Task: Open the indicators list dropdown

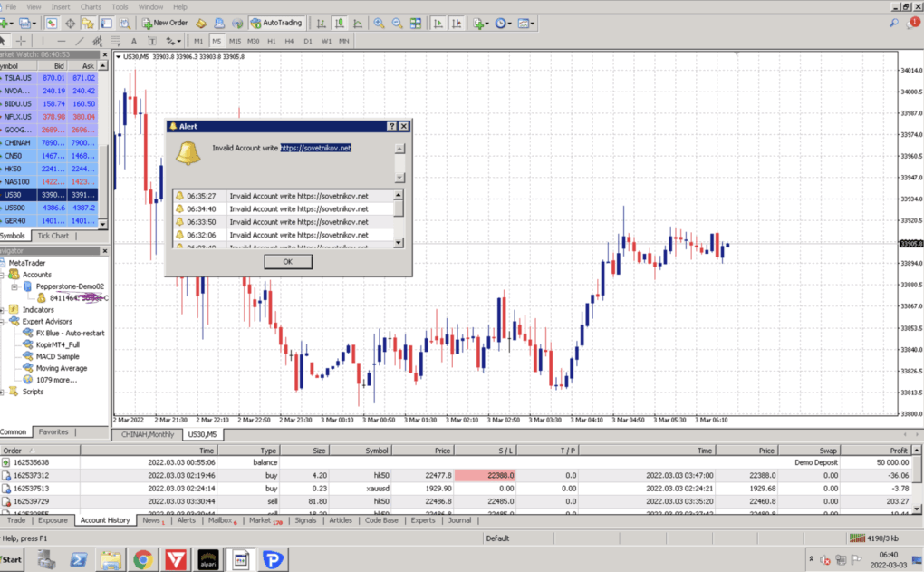Action: click(480, 23)
